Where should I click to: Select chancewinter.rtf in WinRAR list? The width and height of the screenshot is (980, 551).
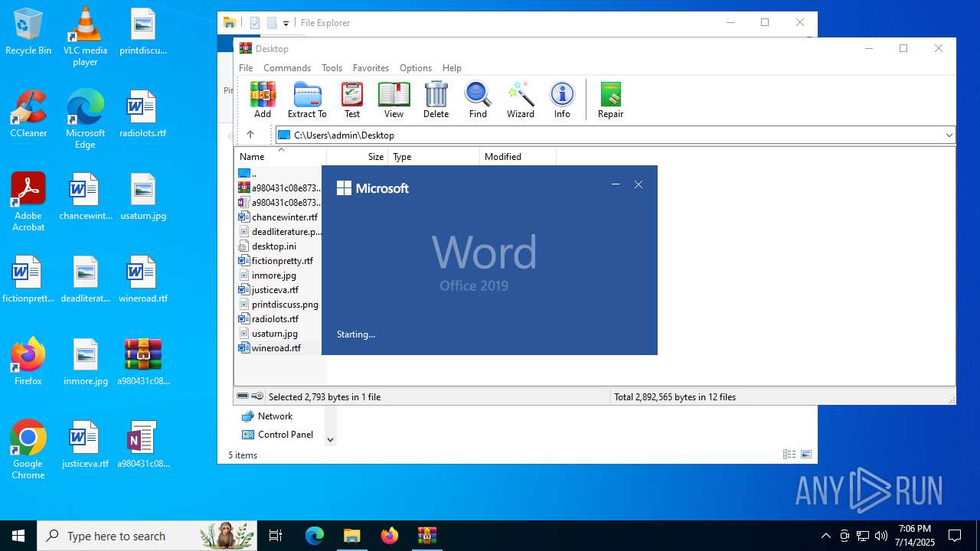coord(279,217)
